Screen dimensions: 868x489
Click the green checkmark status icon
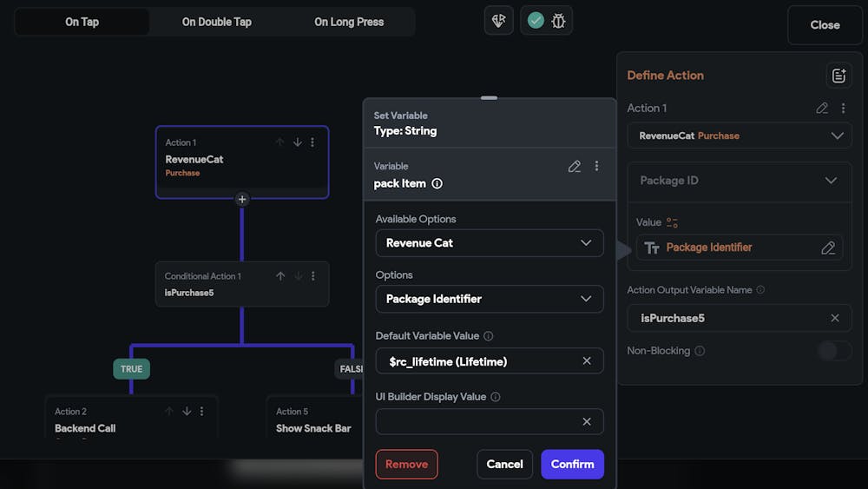click(536, 21)
